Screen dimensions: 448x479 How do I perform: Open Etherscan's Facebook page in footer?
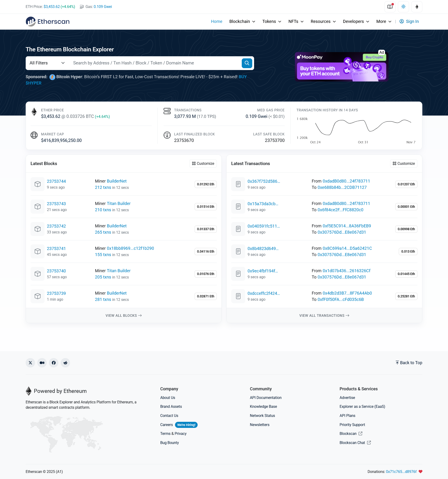coord(53,363)
